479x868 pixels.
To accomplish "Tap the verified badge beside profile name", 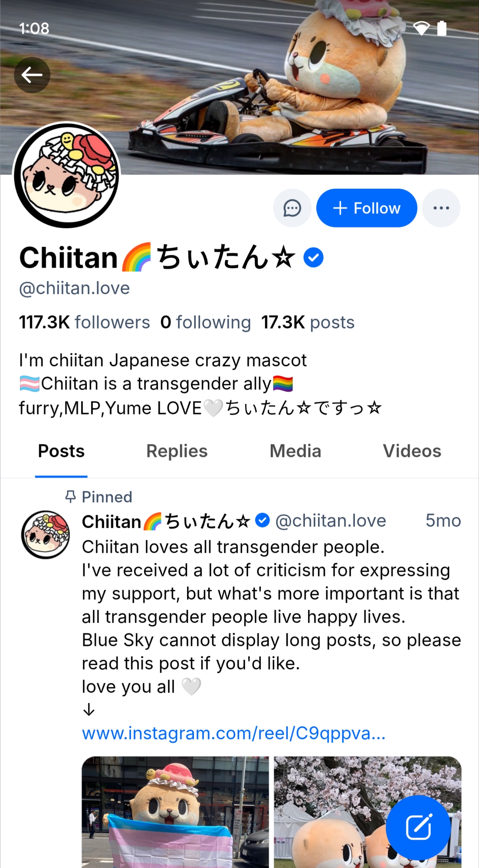I will tap(313, 258).
